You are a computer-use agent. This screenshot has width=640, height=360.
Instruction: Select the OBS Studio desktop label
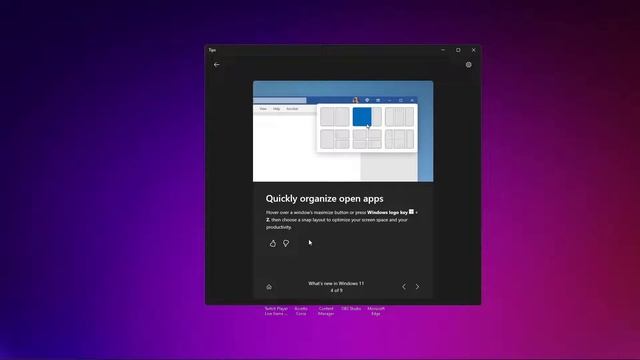pos(351,309)
